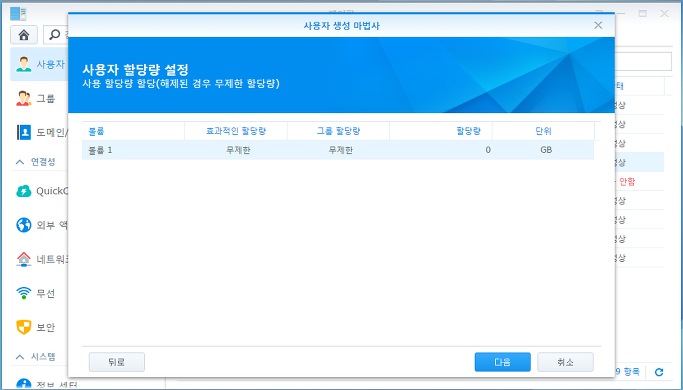Click the 효과적인 할당량 column header

[x=236, y=131]
